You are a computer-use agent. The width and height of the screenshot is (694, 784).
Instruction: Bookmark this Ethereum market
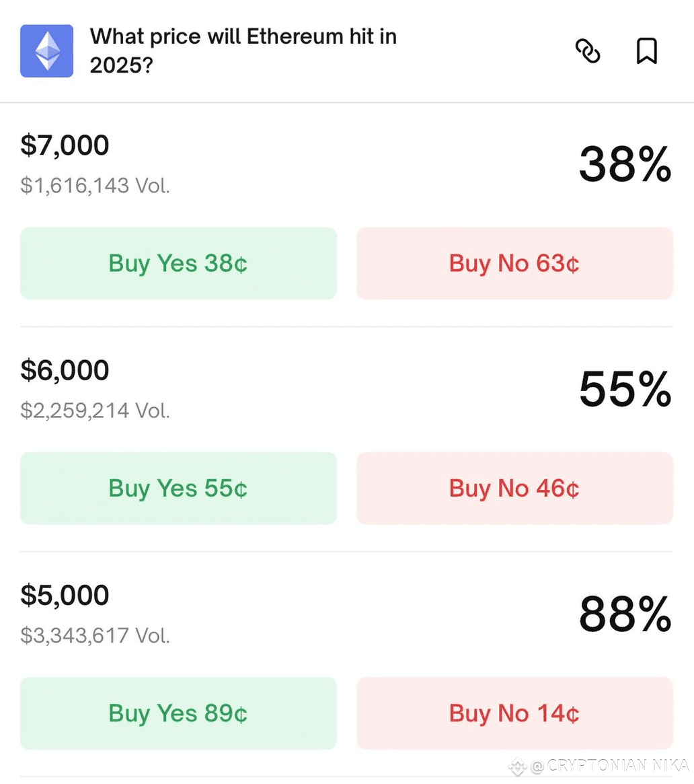point(646,51)
